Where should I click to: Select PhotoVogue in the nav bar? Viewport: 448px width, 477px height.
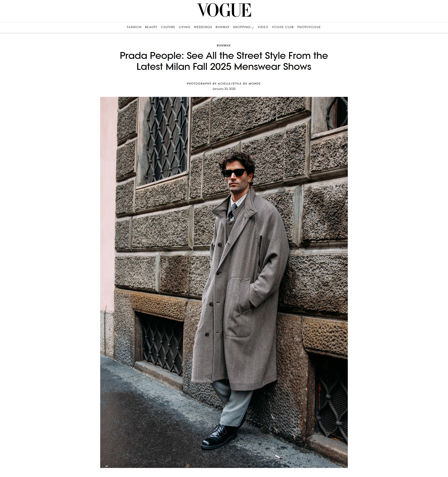click(x=309, y=27)
